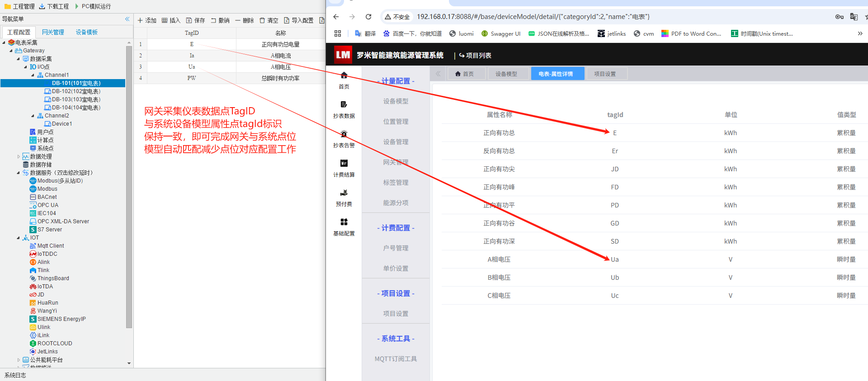This screenshot has height=381, width=868.
Task: Collapse the Channel1 tree node
Action: [x=33, y=75]
